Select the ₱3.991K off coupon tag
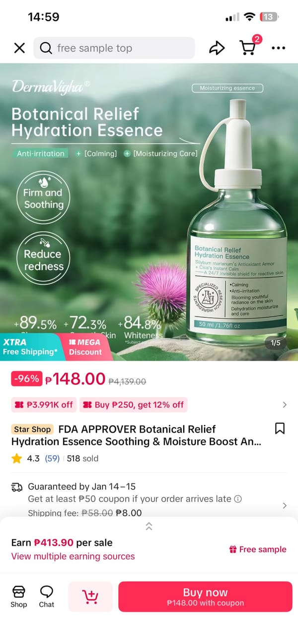This screenshot has height=644, width=298. tap(44, 405)
